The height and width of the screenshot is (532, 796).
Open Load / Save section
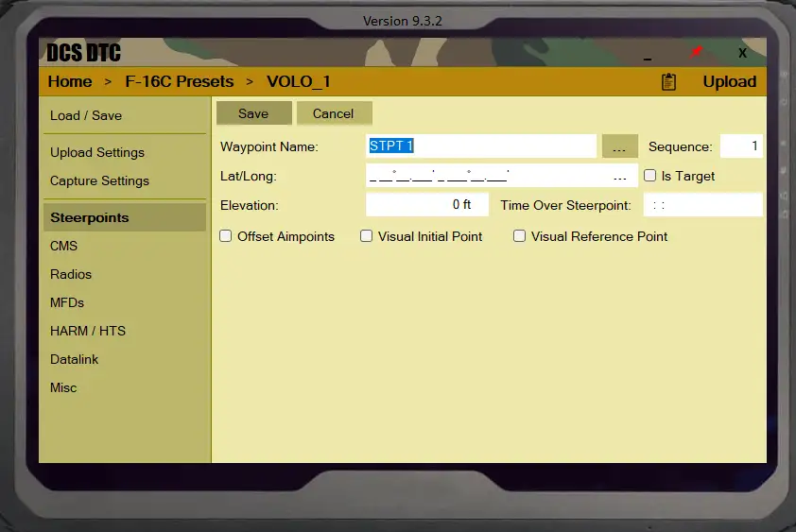click(125, 115)
